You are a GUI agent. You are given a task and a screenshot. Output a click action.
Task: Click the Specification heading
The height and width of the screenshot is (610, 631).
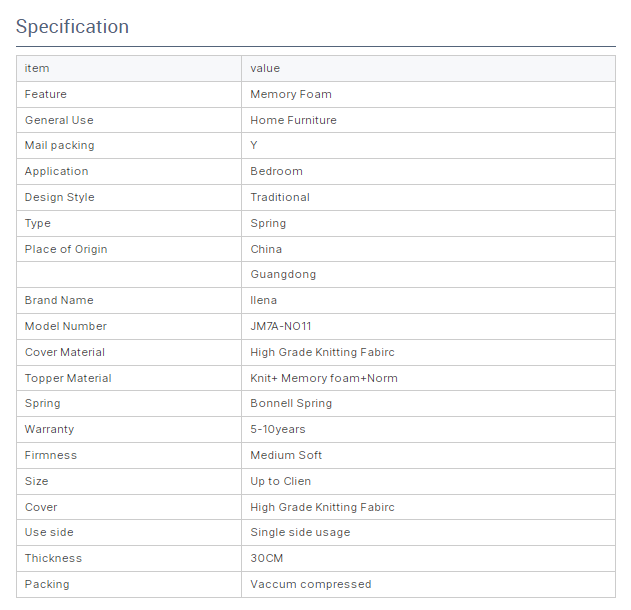pyautogui.click(x=72, y=27)
